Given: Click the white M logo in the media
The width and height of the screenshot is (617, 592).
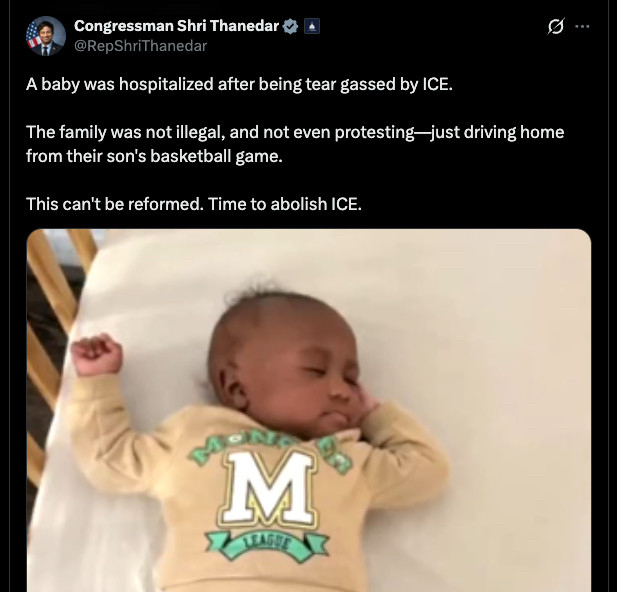Looking at the screenshot, I should coord(269,488).
